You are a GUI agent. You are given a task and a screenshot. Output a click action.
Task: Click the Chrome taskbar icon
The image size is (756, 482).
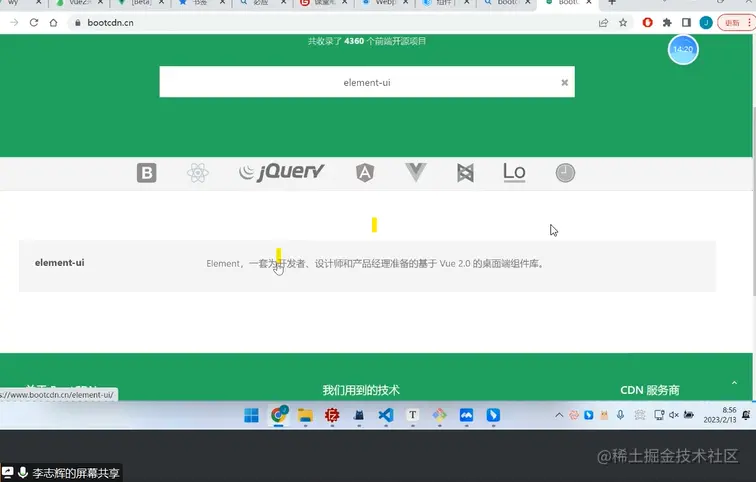pyautogui.click(x=279, y=415)
